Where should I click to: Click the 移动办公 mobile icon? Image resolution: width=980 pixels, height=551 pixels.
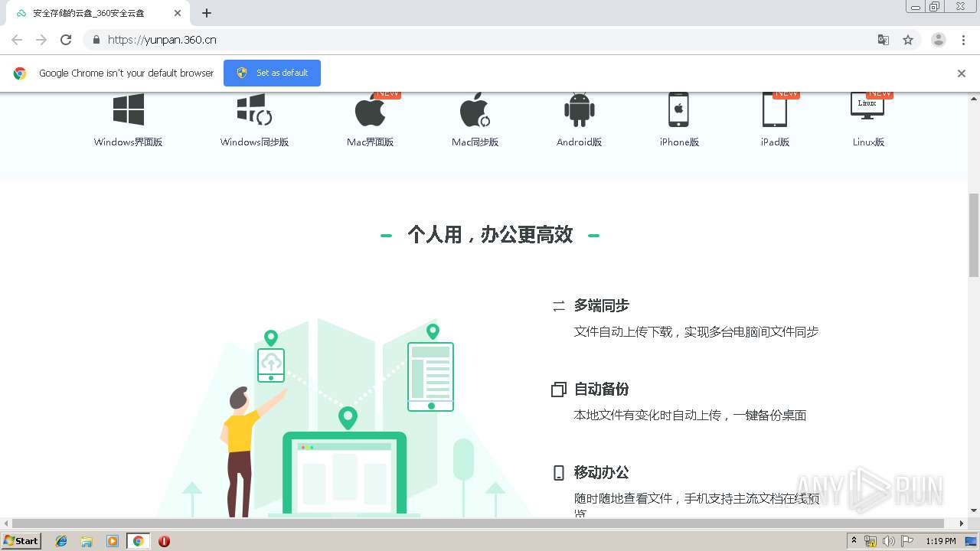559,473
